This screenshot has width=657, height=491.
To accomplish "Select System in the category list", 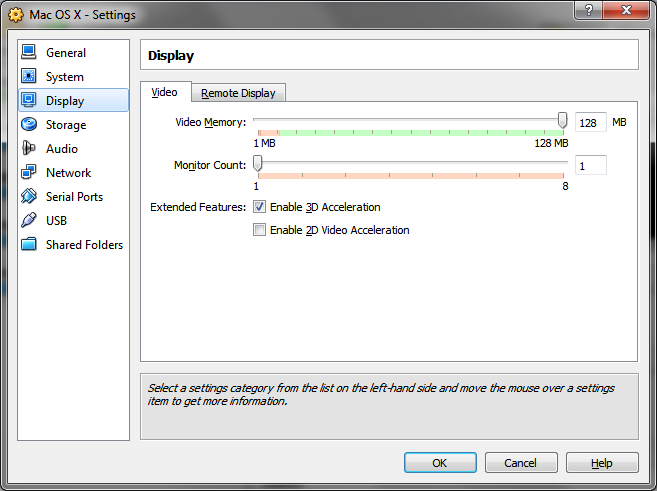I will tap(74, 77).
